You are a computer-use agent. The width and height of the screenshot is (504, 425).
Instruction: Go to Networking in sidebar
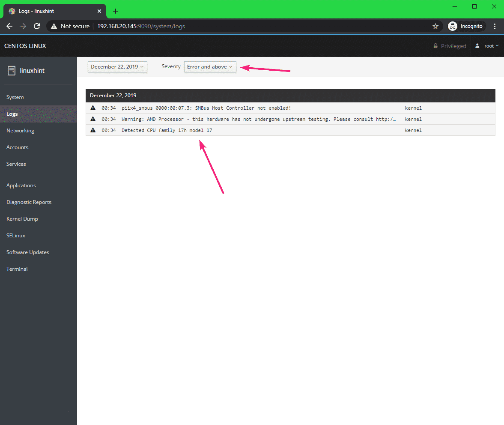pyautogui.click(x=20, y=131)
